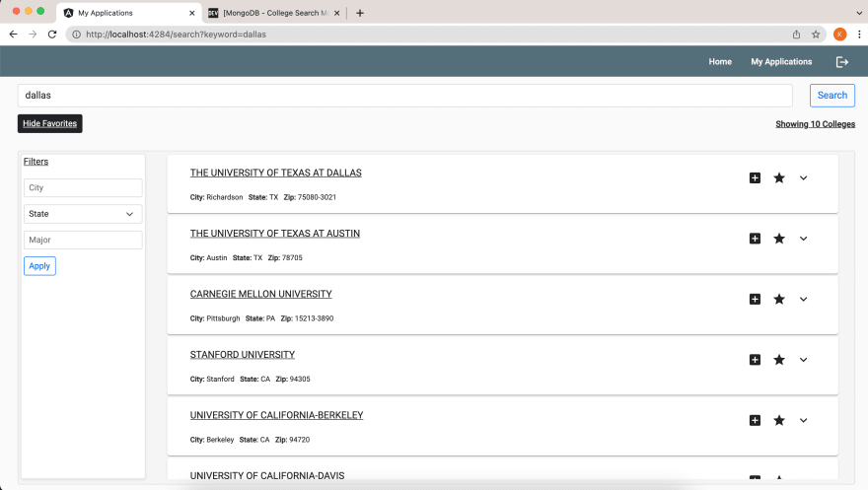Reload the current page
This screenshot has width=868, height=490.
pyautogui.click(x=52, y=35)
